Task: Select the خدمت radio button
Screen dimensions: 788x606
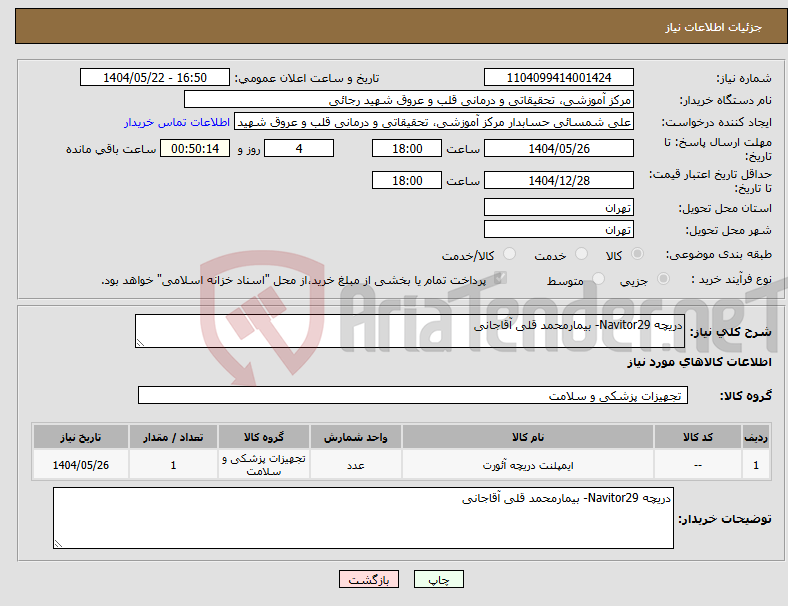Action: (x=581, y=254)
